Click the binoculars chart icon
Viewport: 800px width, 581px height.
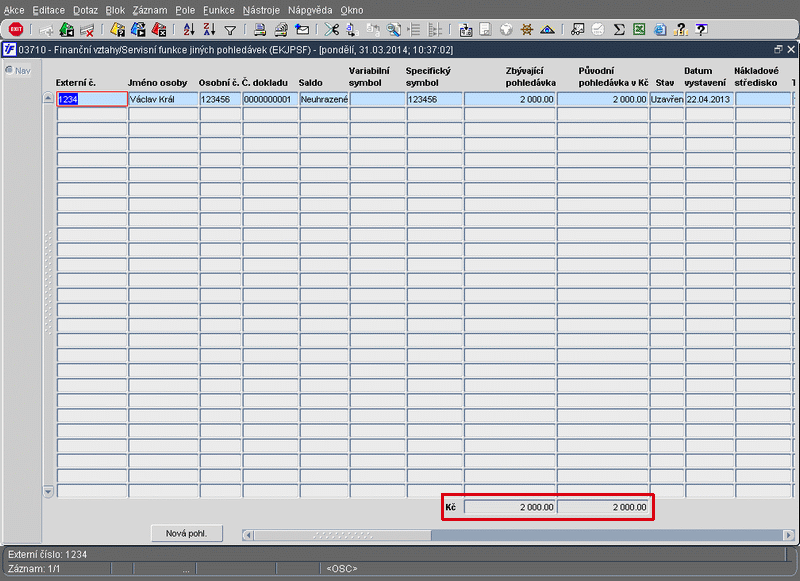(578, 30)
